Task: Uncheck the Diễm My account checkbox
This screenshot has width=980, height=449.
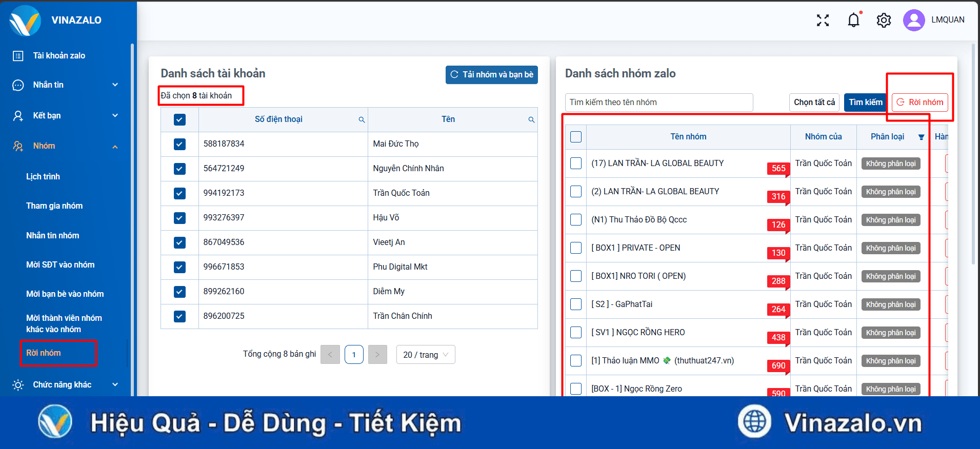Action: tap(179, 292)
